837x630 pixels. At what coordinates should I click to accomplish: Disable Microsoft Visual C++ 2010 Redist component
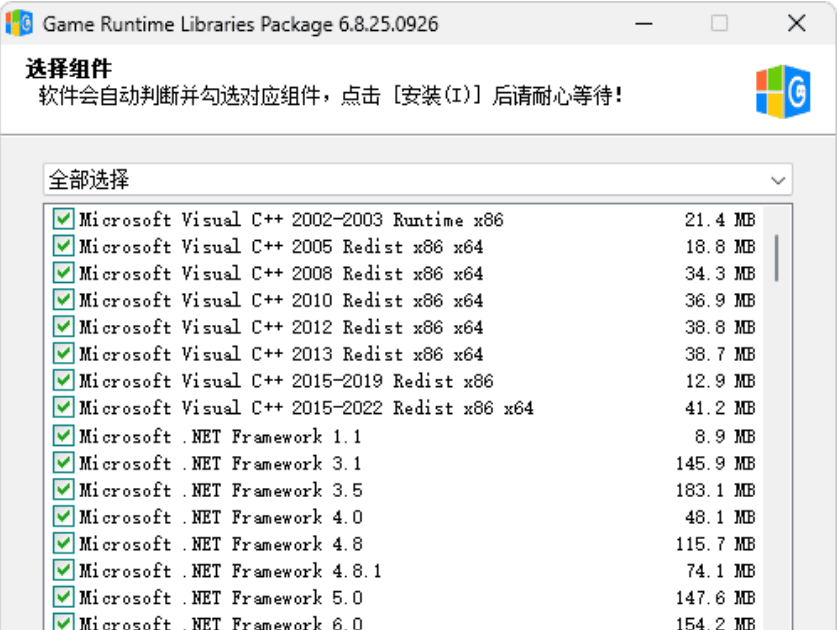coord(62,300)
